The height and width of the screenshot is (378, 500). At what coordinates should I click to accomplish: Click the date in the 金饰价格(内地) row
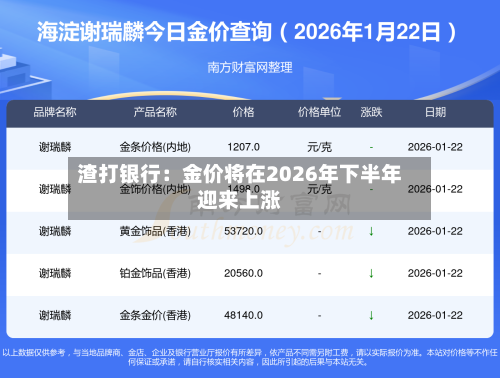[435, 189]
